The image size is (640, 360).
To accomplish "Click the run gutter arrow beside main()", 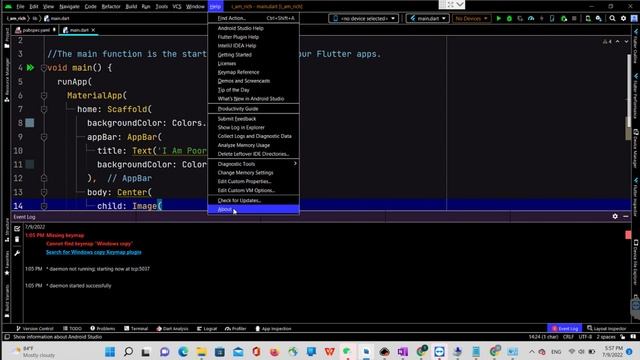I will click(30, 67).
